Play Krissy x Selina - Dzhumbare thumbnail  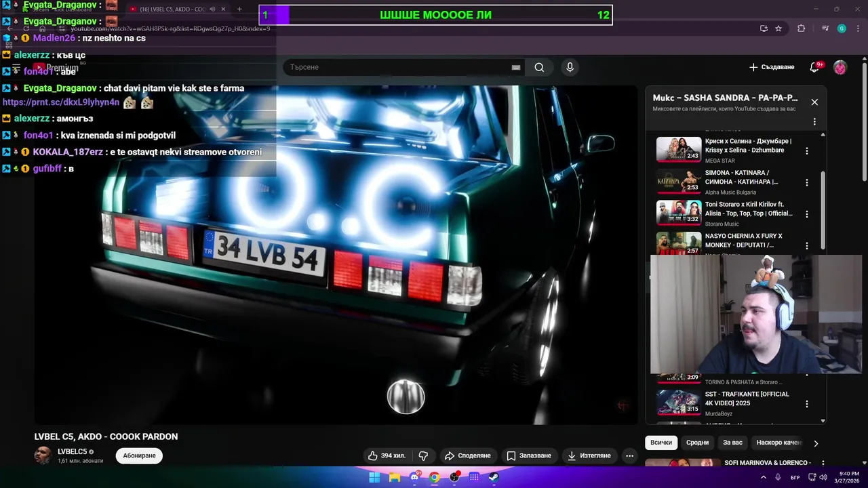[x=679, y=149]
